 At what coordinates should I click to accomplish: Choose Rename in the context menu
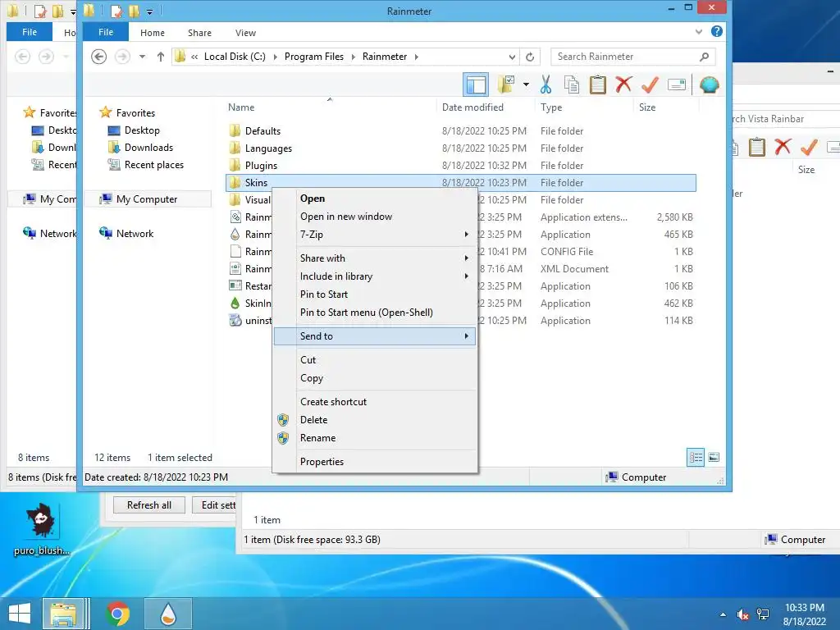click(x=374, y=438)
